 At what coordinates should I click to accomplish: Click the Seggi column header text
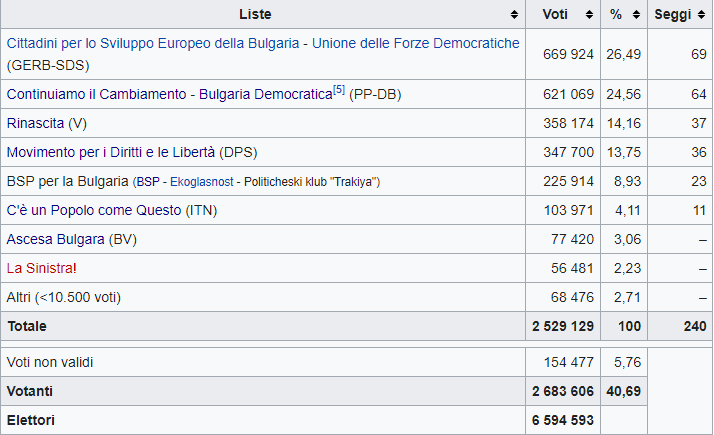coord(673,15)
